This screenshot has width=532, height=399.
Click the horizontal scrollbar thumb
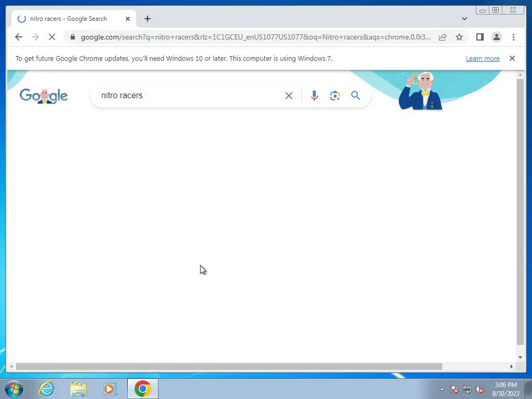[x=229, y=366]
